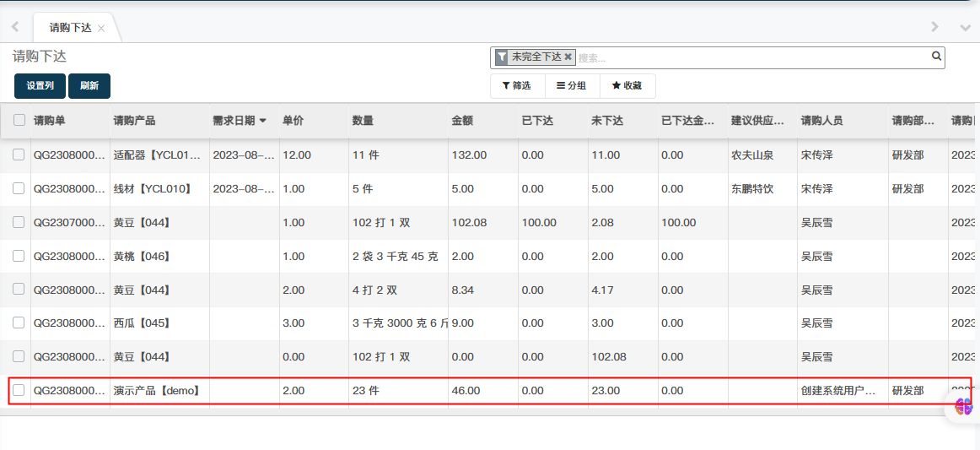Open the 筛选 filter dropdown
Image resolution: width=980 pixels, height=450 pixels.
(517, 86)
